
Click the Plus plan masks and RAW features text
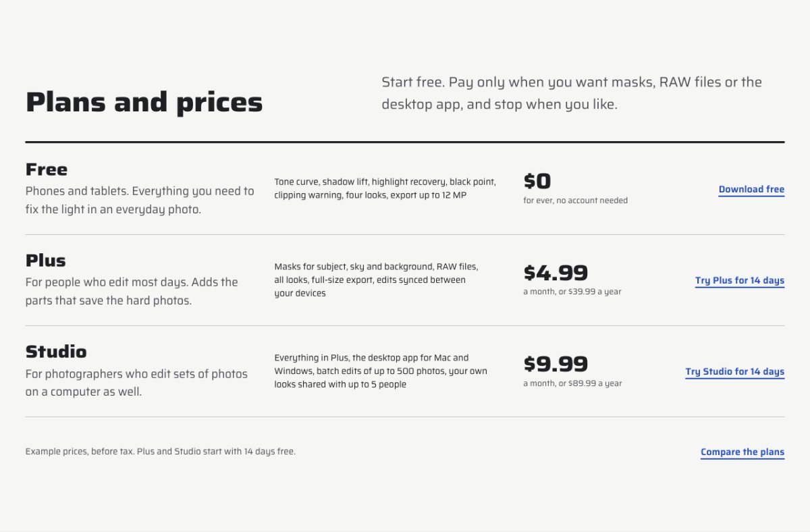[376, 280]
